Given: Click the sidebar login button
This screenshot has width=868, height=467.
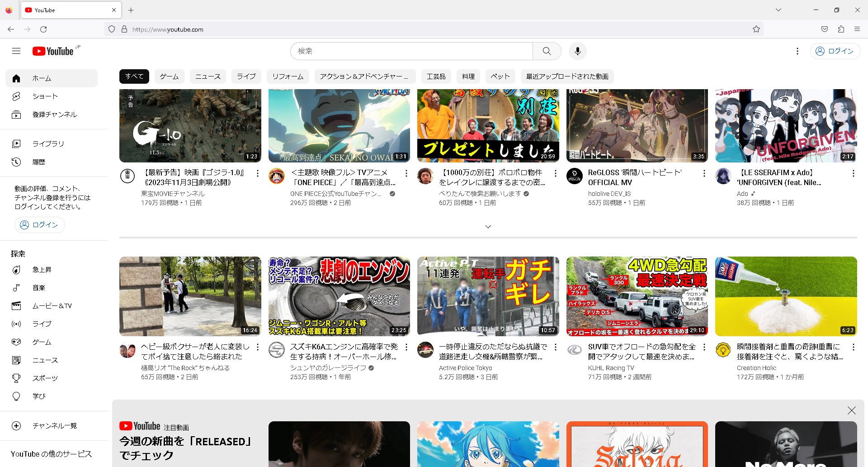Looking at the screenshot, I should (x=39, y=225).
